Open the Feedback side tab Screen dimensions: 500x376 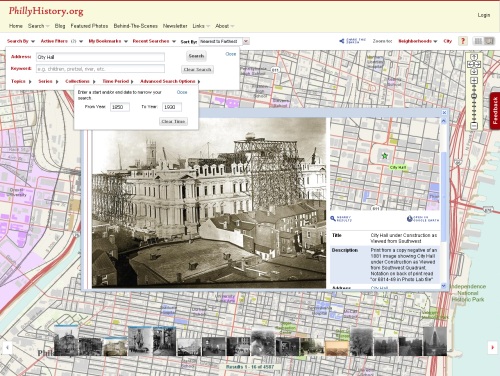tap(495, 111)
